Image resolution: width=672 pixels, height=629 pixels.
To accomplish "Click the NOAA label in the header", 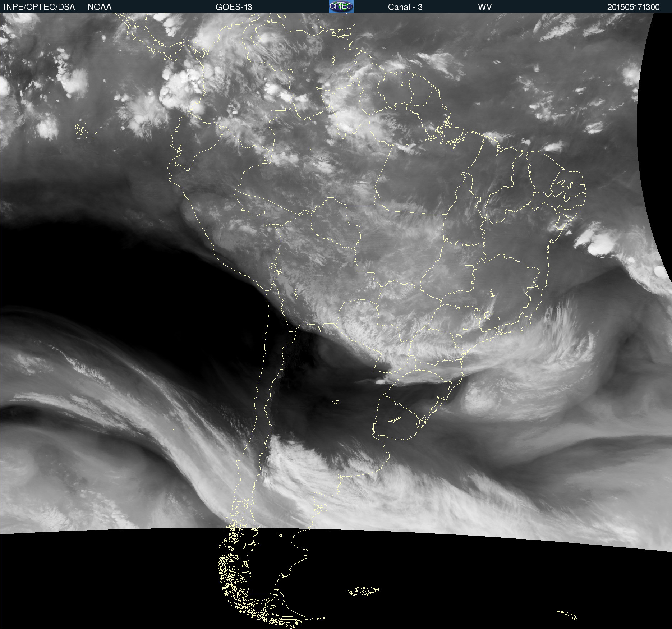I will coord(100,7).
